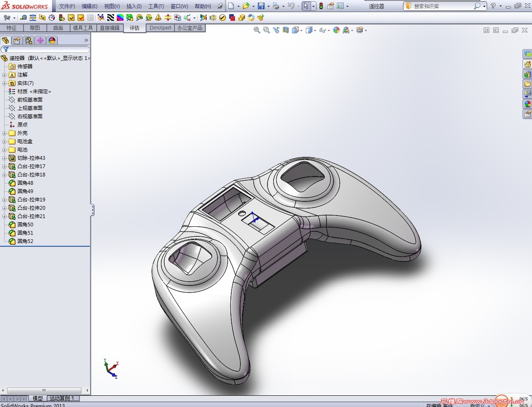This screenshot has width=532, height=407.
Task: Open File Properties icon in title bar
Action: tap(331, 6)
